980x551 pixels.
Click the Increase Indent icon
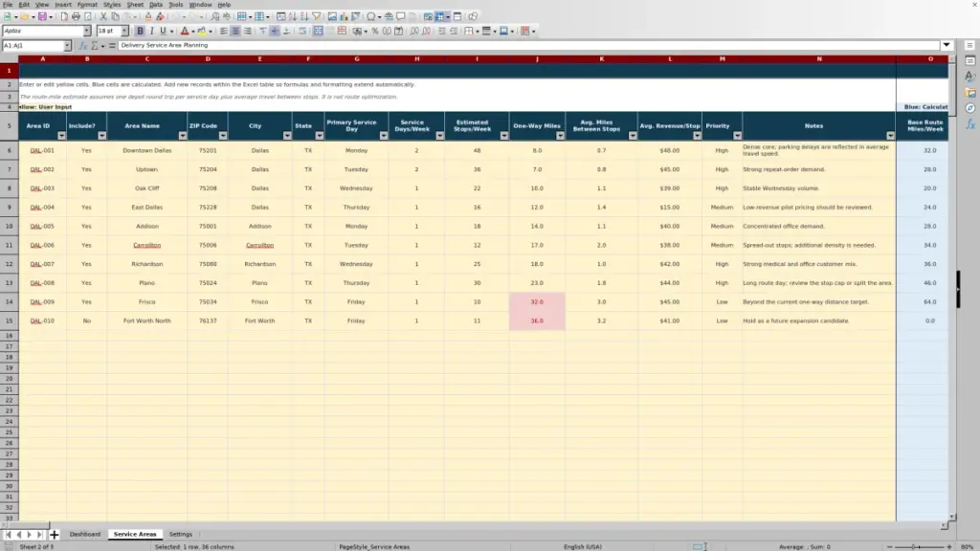point(442,31)
